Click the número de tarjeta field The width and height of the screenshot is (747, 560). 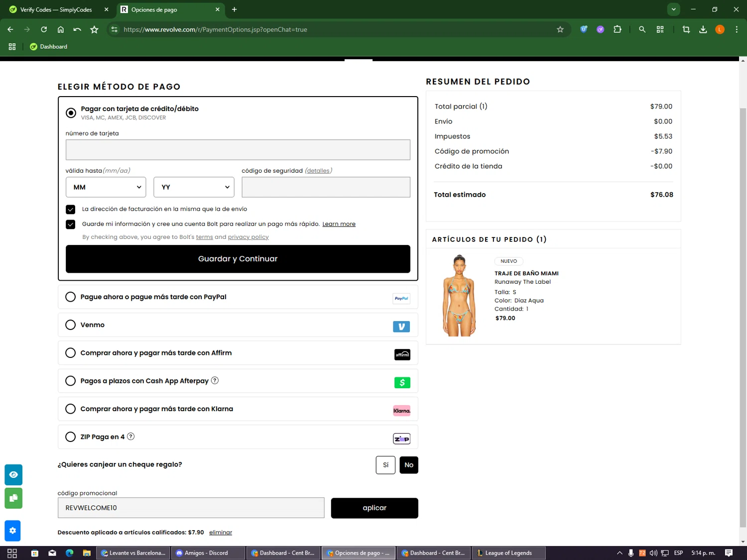coord(238,150)
